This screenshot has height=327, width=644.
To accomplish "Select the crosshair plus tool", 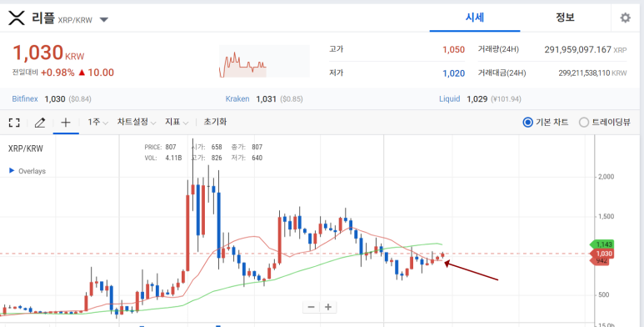I will pos(66,122).
